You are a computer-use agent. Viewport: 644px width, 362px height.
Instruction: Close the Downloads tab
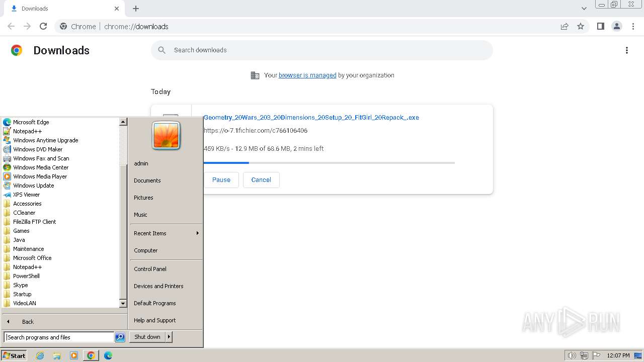(117, 9)
